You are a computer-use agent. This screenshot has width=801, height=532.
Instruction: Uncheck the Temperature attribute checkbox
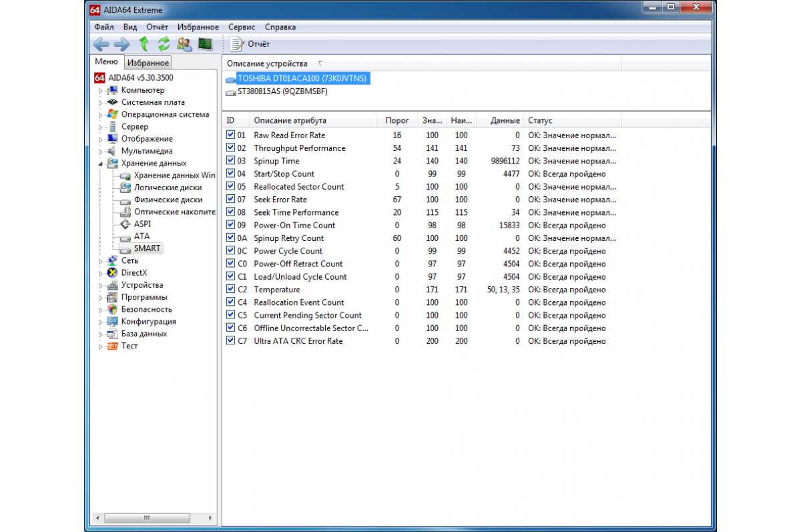[x=230, y=289]
